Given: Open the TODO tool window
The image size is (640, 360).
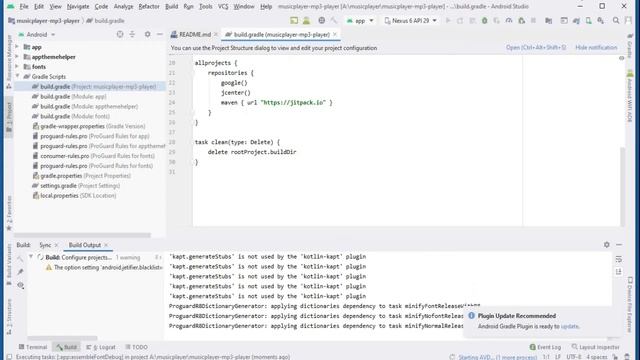Looking at the screenshot, I should (x=136, y=347).
